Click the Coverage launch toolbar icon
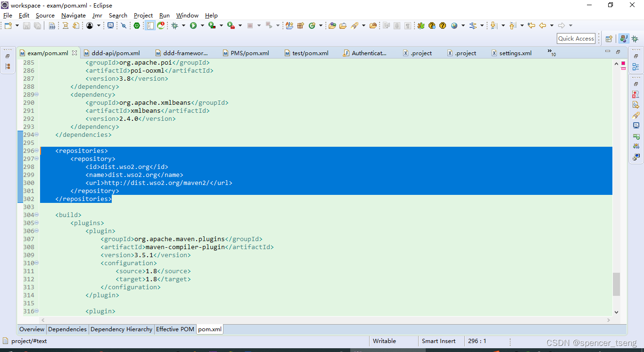The image size is (644, 352). [212, 25]
